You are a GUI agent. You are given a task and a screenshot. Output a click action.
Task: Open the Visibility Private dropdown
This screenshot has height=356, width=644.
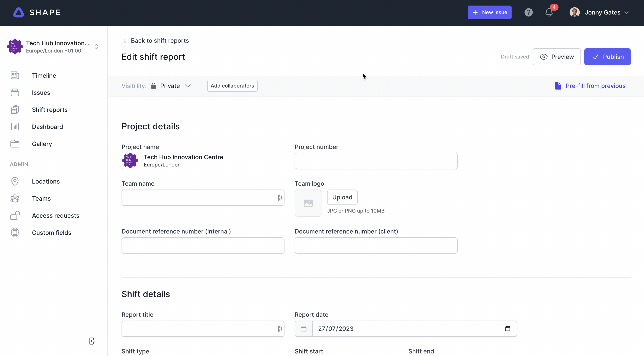tap(171, 86)
